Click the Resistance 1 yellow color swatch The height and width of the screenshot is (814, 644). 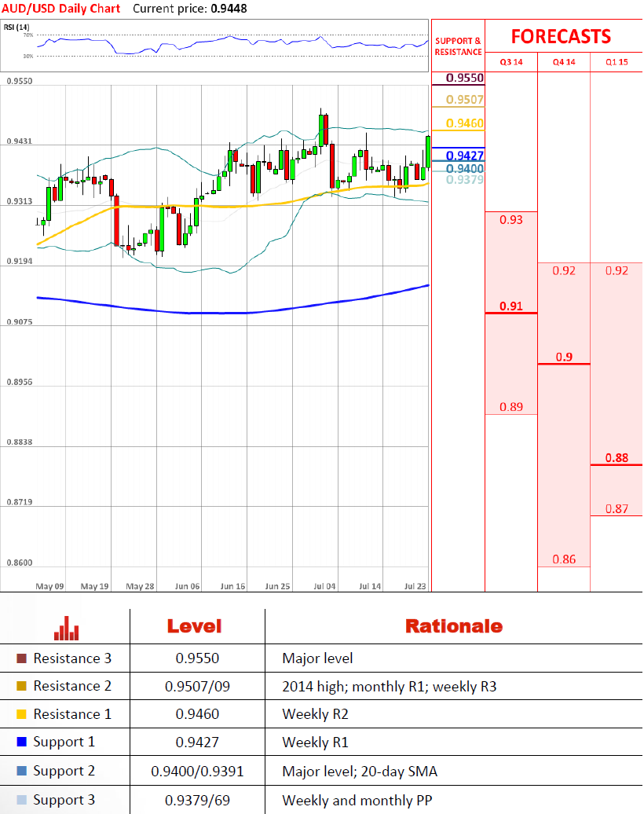[x=22, y=713]
